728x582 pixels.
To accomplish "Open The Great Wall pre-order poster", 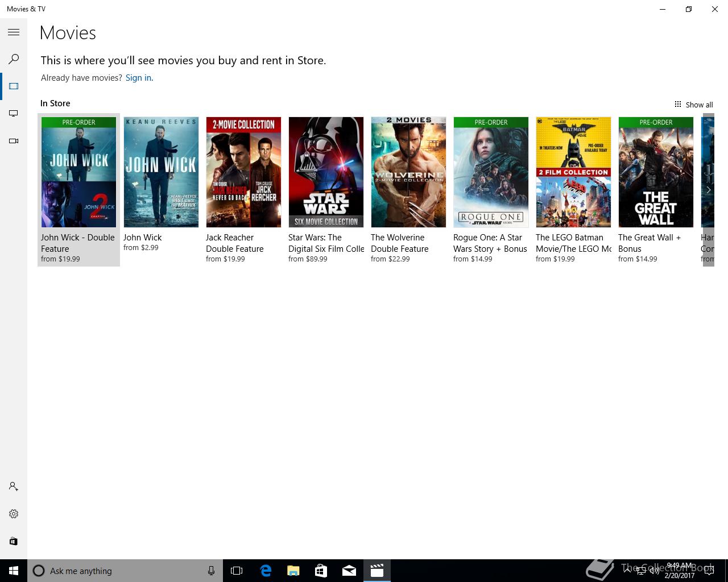I will (x=656, y=172).
